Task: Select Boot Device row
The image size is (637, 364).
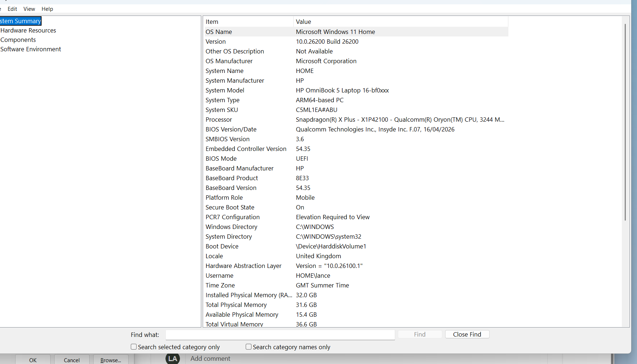Action: [x=356, y=246]
